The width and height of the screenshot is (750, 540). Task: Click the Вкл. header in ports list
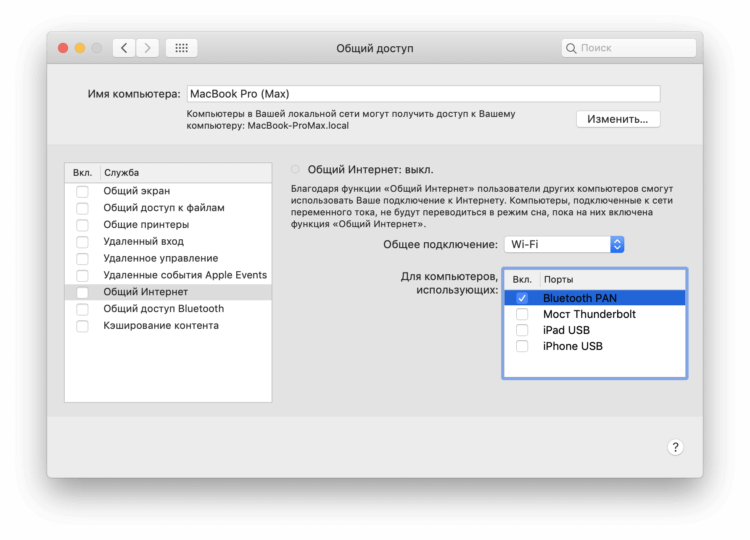(x=522, y=279)
